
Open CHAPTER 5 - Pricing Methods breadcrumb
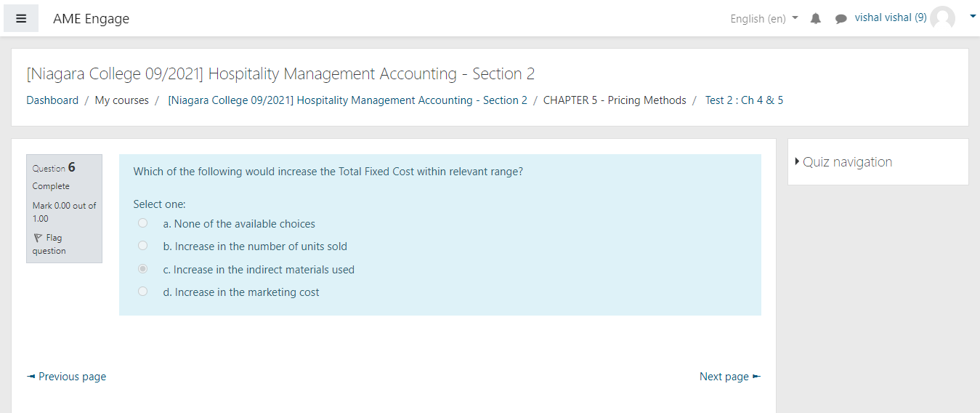pyautogui.click(x=615, y=100)
